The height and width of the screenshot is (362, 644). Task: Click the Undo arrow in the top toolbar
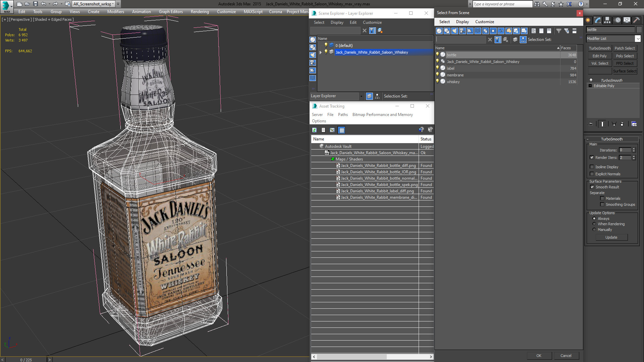click(x=44, y=4)
